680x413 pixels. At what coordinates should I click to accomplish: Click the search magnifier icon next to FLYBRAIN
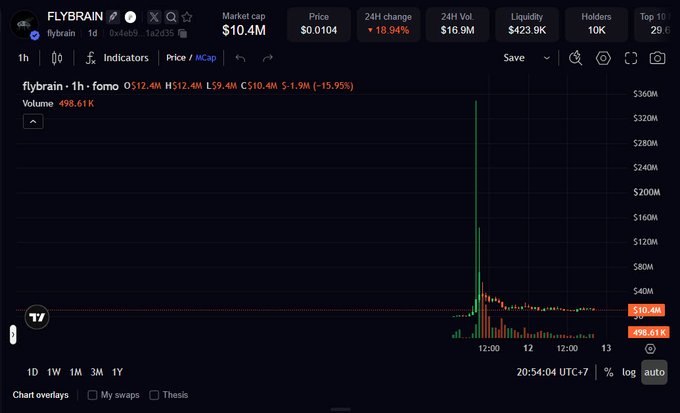(x=171, y=17)
